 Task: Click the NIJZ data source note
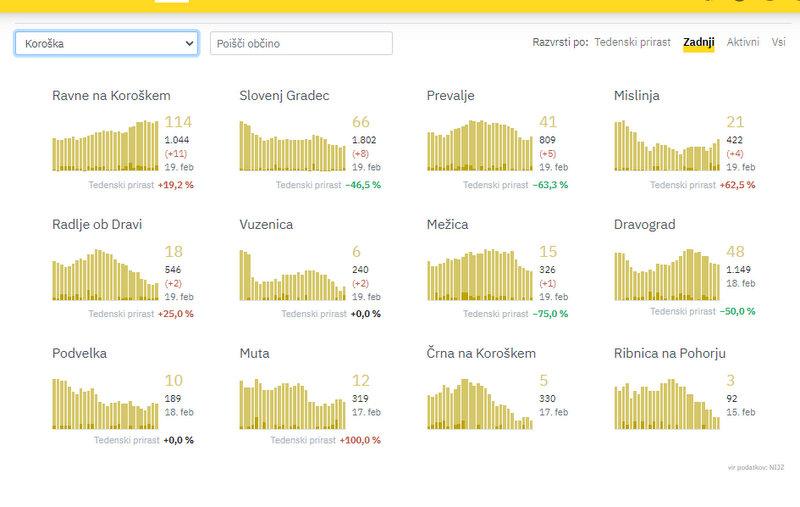pyautogui.click(x=758, y=467)
